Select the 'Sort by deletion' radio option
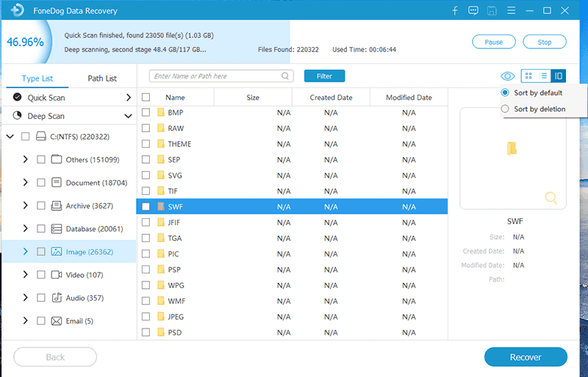 click(505, 109)
